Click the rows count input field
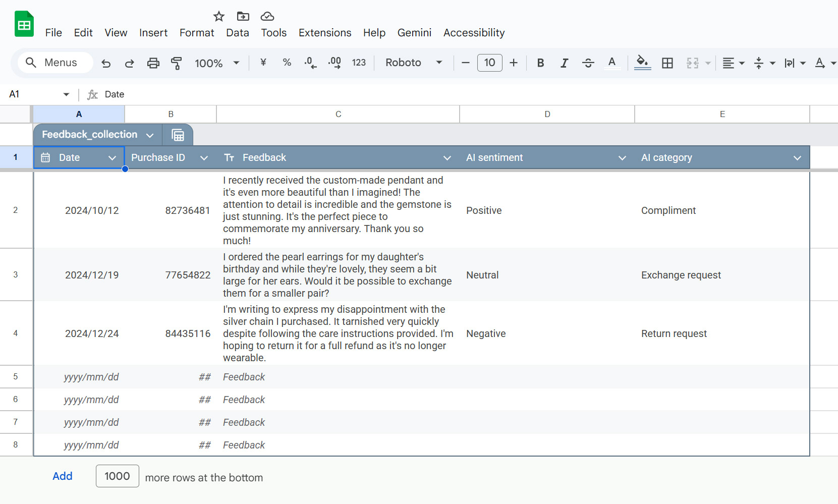This screenshot has width=838, height=504. [x=117, y=476]
